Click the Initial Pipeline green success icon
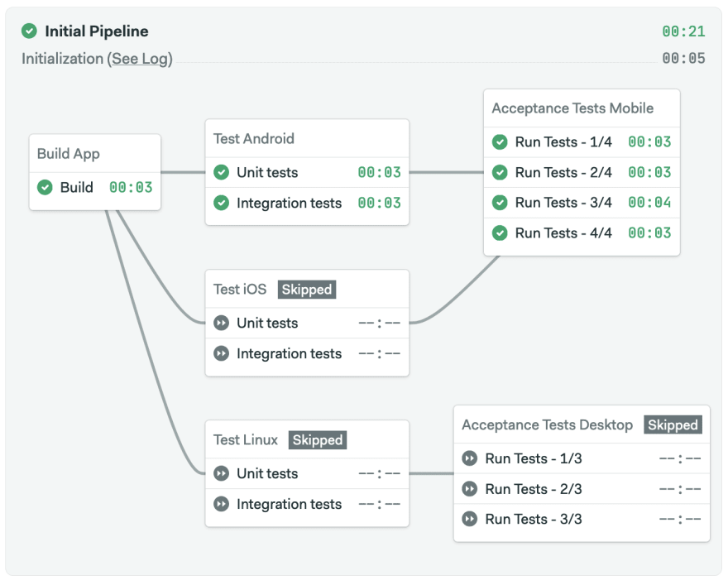This screenshot has width=728, height=585. [29, 31]
